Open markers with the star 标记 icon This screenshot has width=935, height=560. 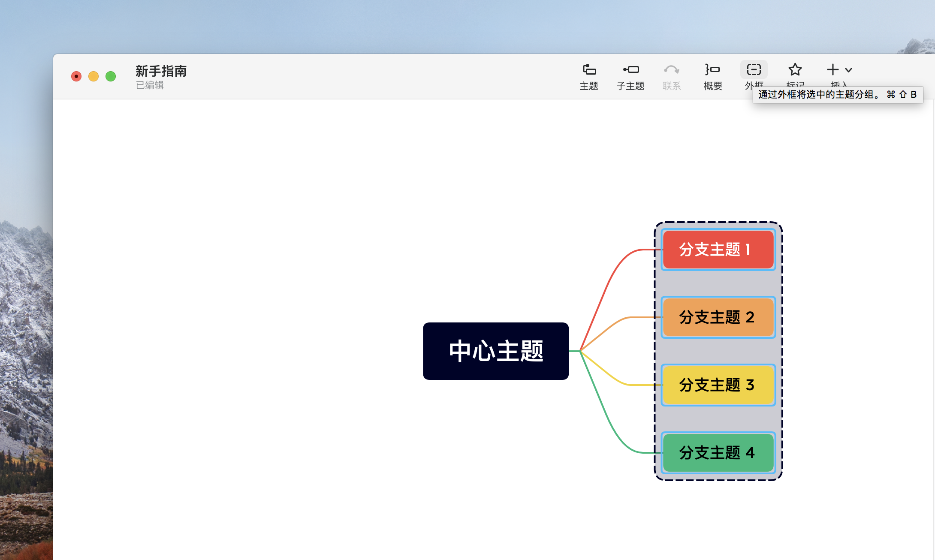[x=795, y=70]
